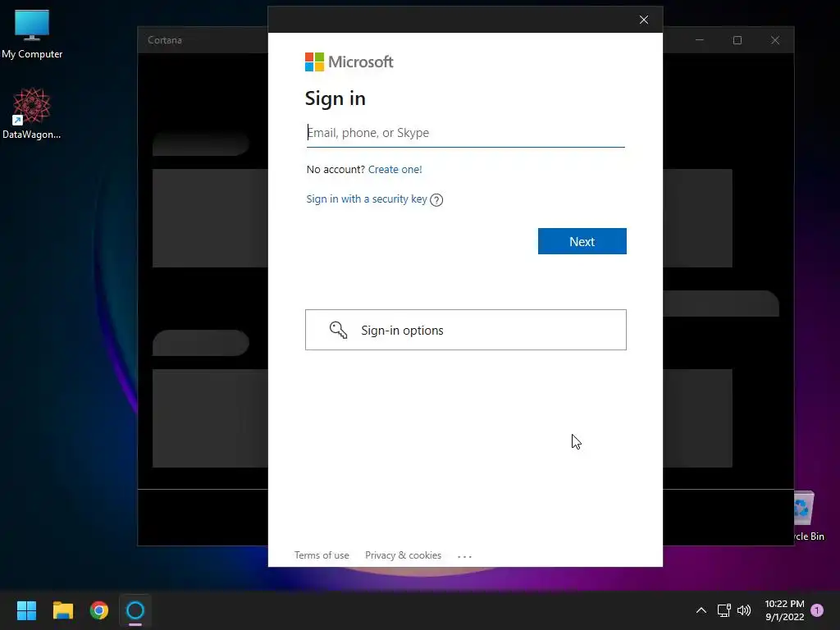
Task: Show hidden system tray icons
Action: pos(701,610)
